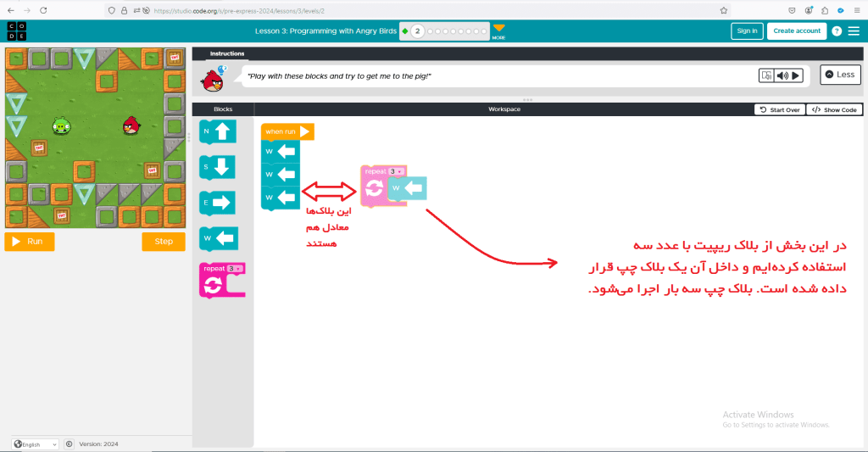
Task: Select the South down-arrow block in toolbox
Action: [217, 167]
